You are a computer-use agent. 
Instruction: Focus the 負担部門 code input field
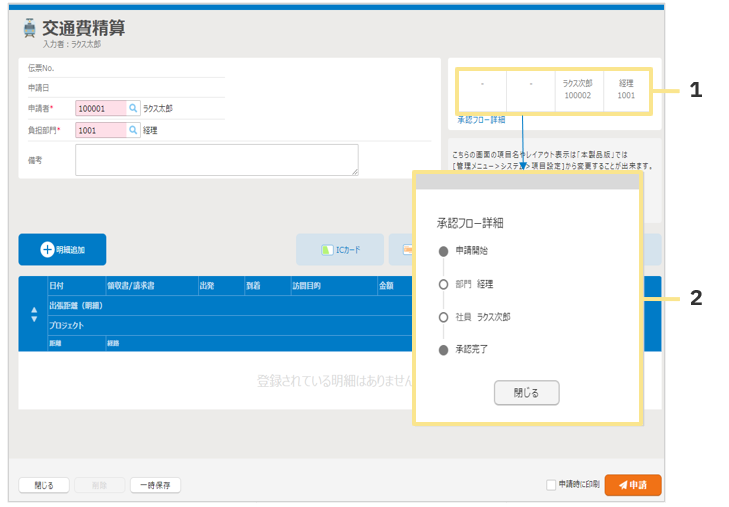point(100,130)
